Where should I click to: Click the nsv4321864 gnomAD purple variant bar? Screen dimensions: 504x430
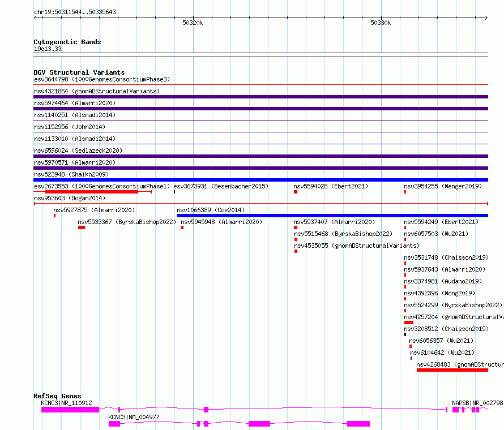(x=260, y=97)
